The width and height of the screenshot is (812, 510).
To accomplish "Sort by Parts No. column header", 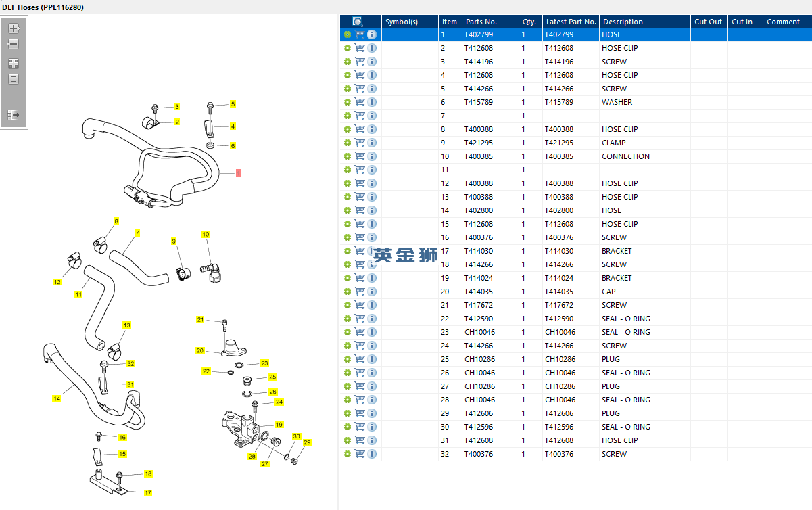I will (x=490, y=22).
